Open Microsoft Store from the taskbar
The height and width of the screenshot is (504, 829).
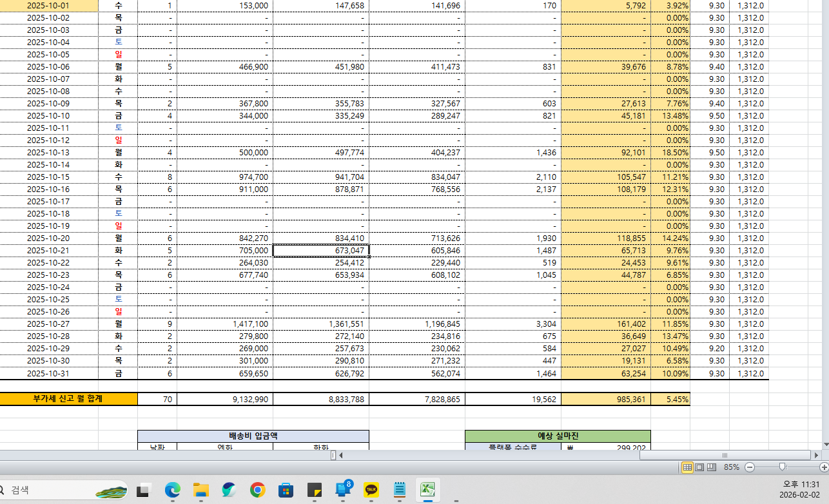286,490
